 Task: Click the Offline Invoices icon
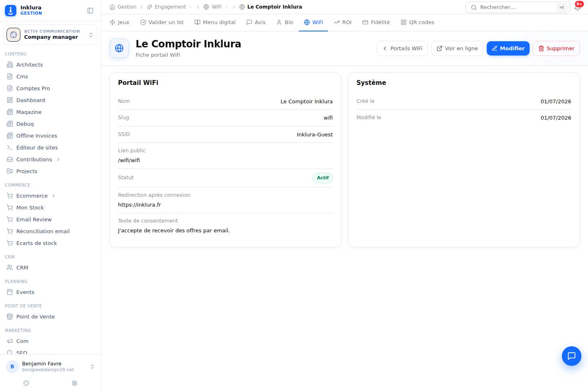(x=10, y=136)
